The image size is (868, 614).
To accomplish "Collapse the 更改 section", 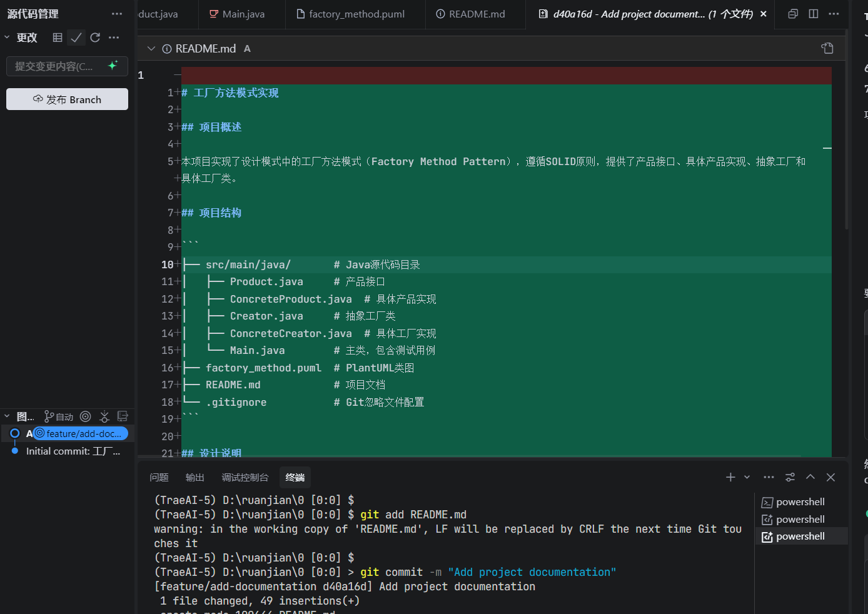I will [7, 38].
